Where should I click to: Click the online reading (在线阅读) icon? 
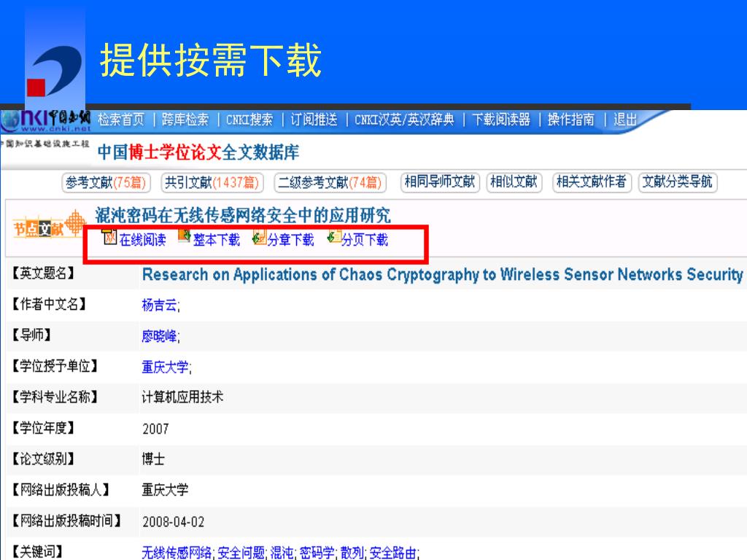pos(110,237)
